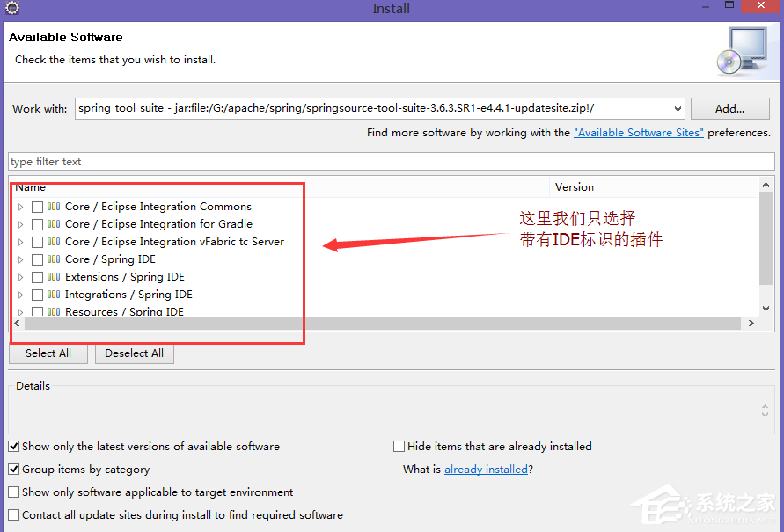784x532 pixels.
Task: Expand the Core / Eclipse Integration Commons node
Action: [20, 206]
